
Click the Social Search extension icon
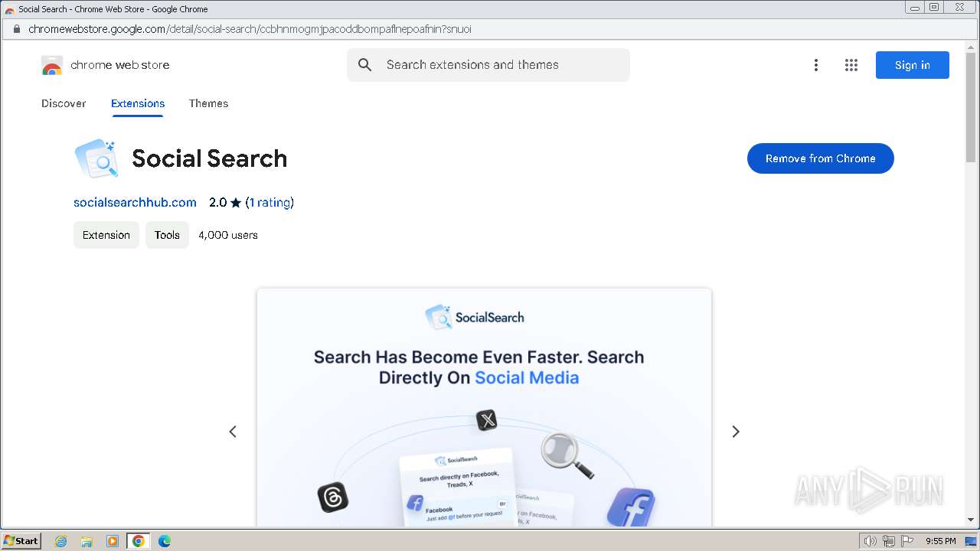[96, 158]
